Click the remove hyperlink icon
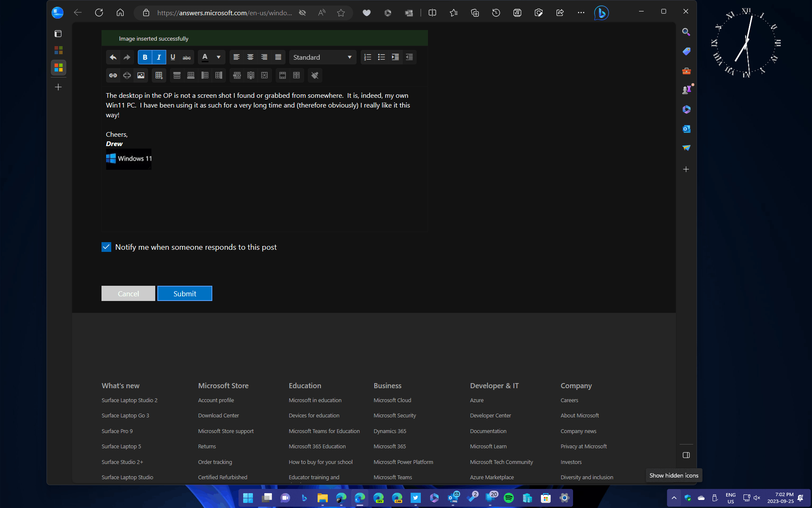Screen dimensions: 812x508 (127, 75)
